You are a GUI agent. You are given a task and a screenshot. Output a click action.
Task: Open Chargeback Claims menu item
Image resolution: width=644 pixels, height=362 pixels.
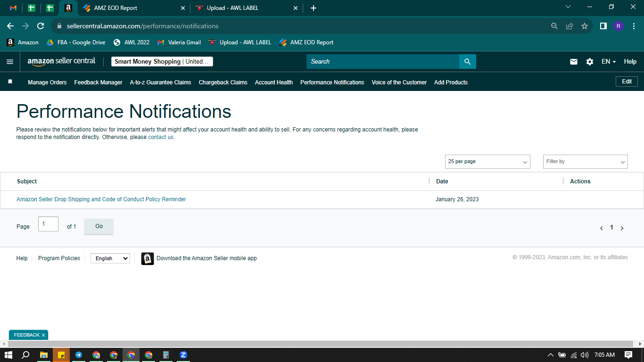tap(223, 82)
